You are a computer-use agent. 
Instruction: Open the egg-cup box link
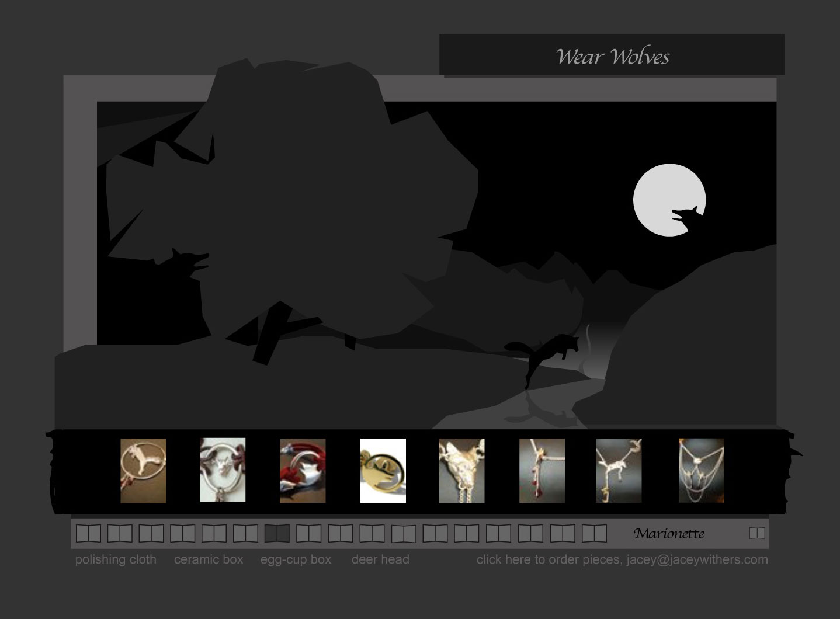click(296, 559)
